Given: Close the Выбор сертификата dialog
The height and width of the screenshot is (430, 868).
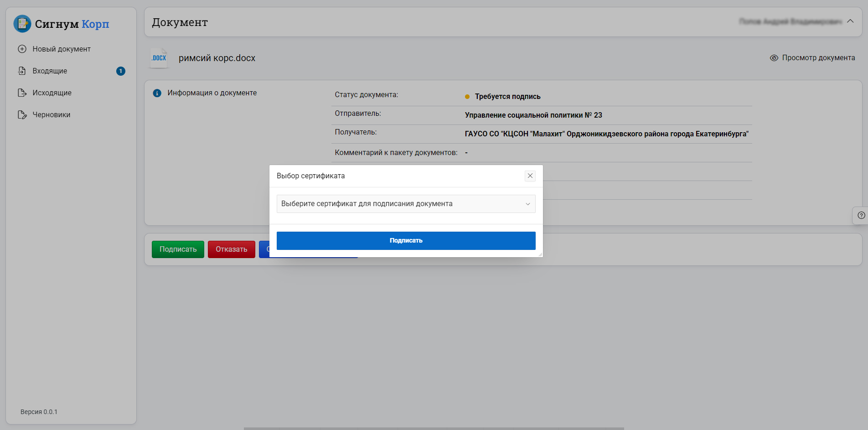Looking at the screenshot, I should pyautogui.click(x=530, y=176).
